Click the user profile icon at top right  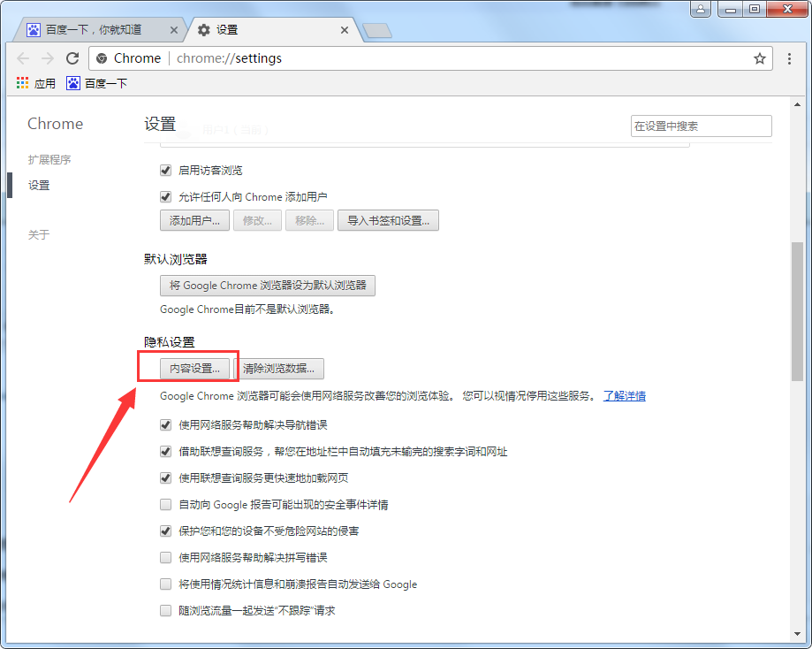coord(702,8)
